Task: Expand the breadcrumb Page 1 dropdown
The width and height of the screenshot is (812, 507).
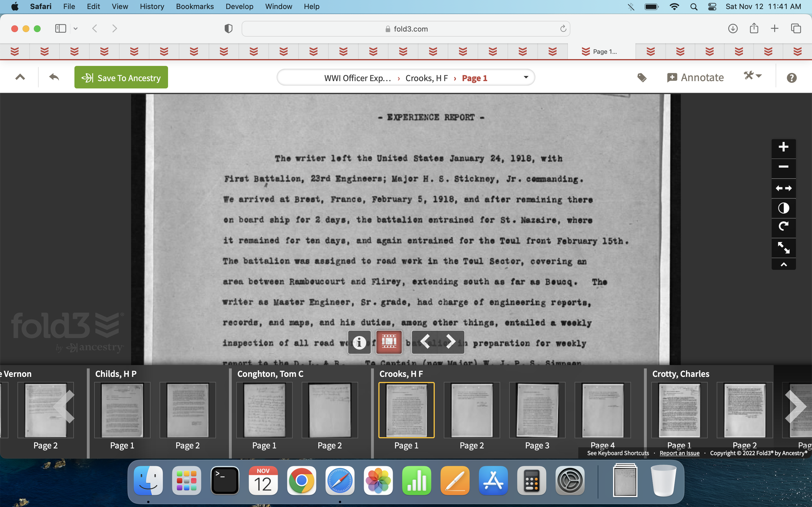Action: 526,77
